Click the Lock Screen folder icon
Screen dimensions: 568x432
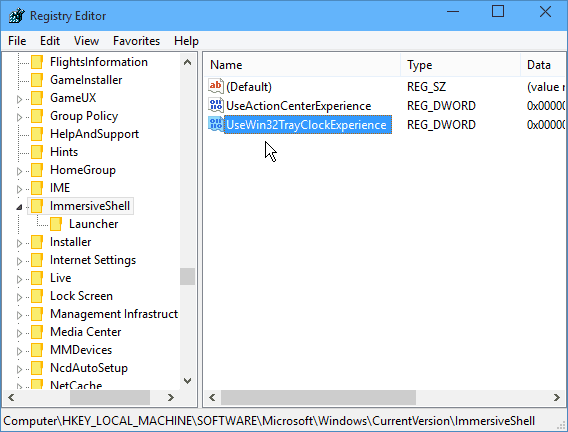[x=37, y=296]
